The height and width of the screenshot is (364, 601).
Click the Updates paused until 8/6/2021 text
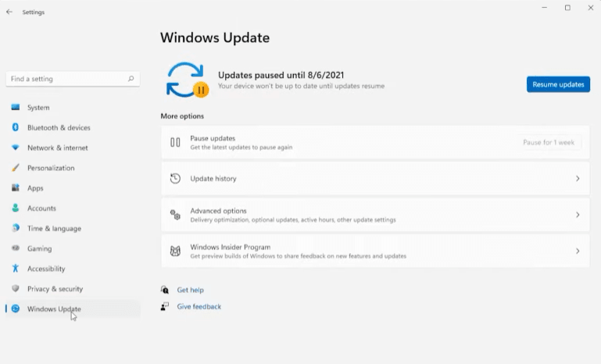pyautogui.click(x=281, y=75)
